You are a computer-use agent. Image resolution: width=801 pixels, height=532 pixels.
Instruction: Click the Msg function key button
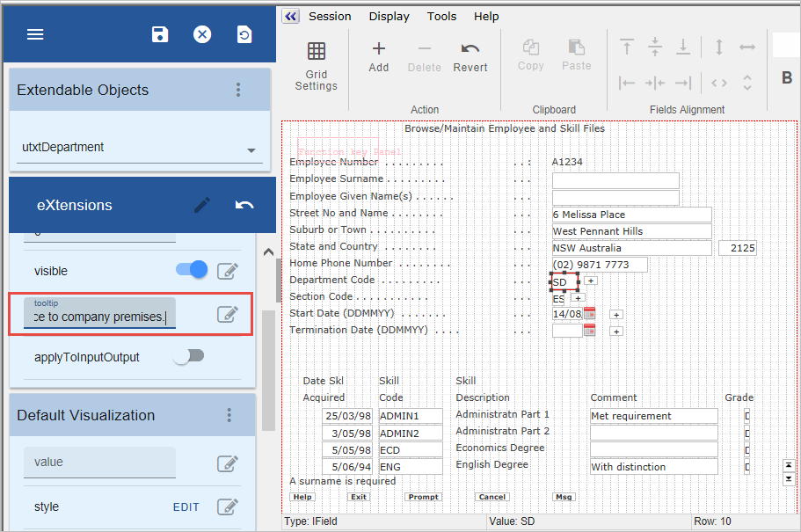coord(564,497)
